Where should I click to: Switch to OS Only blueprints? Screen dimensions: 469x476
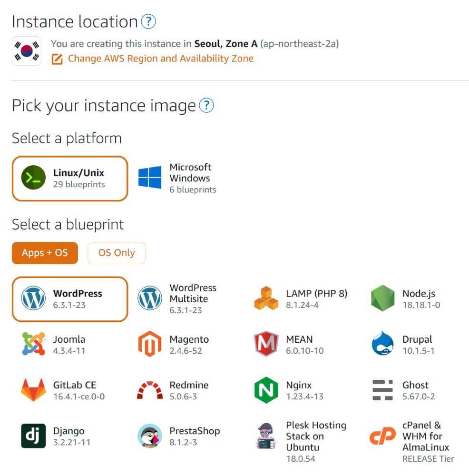117,253
